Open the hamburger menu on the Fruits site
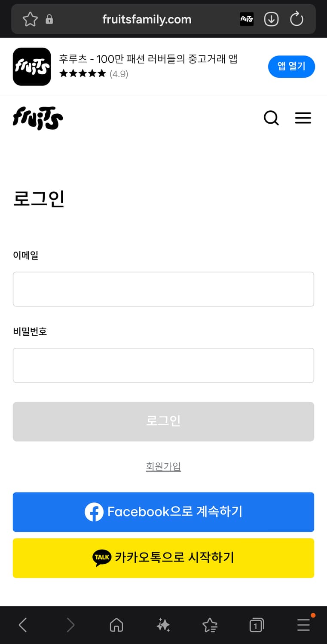Viewport: 327px width, 644px height. [303, 118]
